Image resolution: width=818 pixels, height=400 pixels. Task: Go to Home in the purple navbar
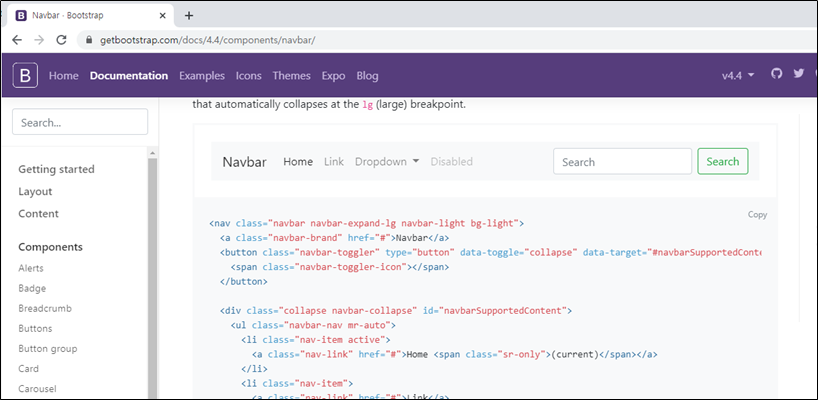point(64,76)
